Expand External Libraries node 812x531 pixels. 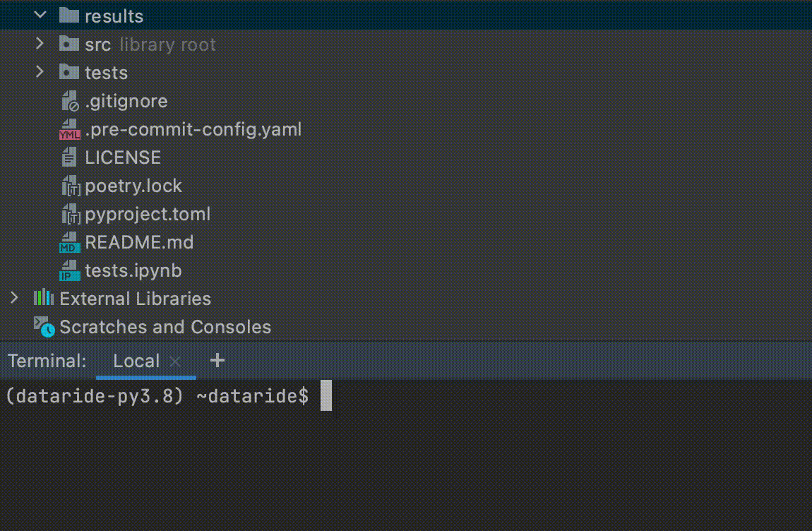tap(13, 298)
